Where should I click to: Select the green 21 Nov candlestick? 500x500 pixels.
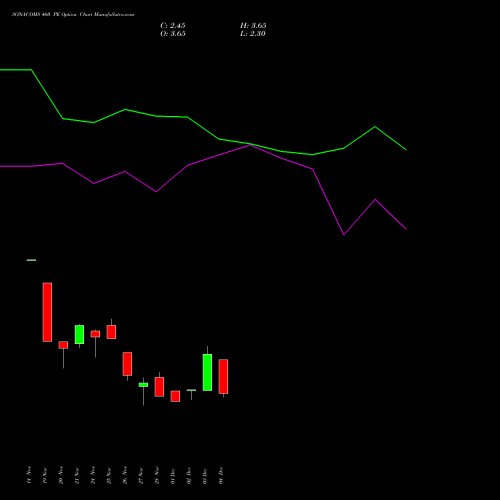79,334
